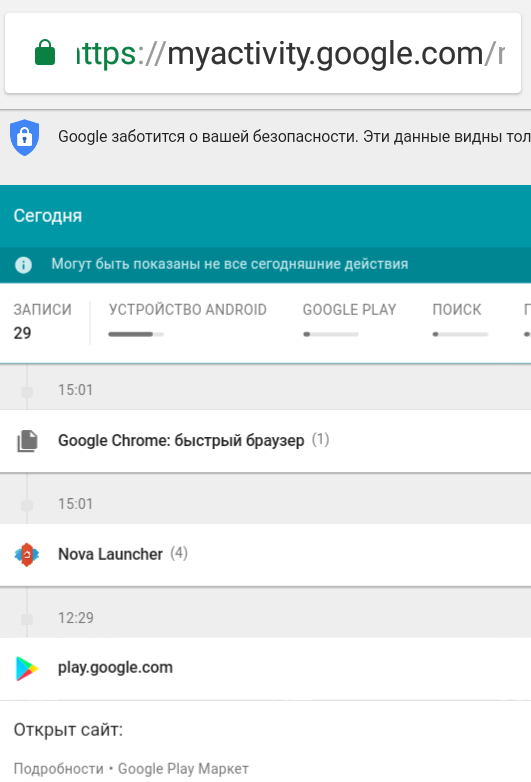The width and height of the screenshot is (531, 782).
Task: Click the documents icon beside Google Chrome entry
Action: [x=27, y=441]
